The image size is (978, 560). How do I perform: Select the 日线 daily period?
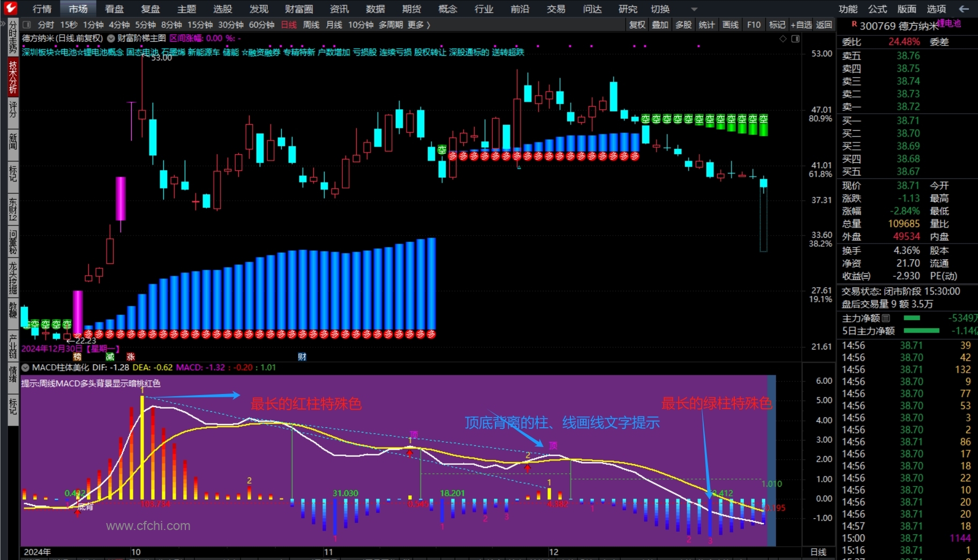coord(289,25)
